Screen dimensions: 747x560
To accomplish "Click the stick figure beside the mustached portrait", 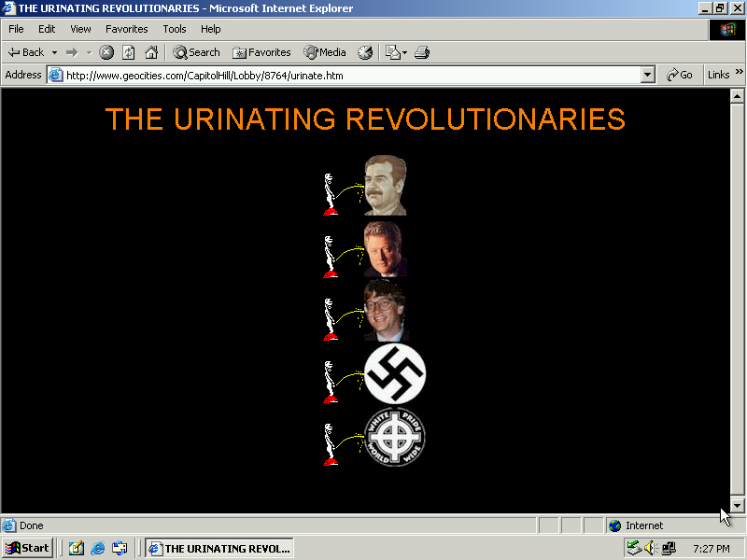I will click(331, 195).
